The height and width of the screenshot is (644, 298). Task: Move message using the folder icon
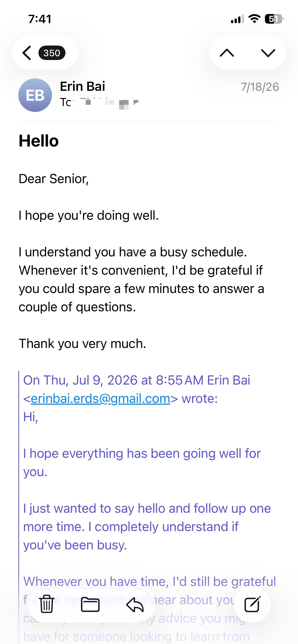[x=90, y=604]
